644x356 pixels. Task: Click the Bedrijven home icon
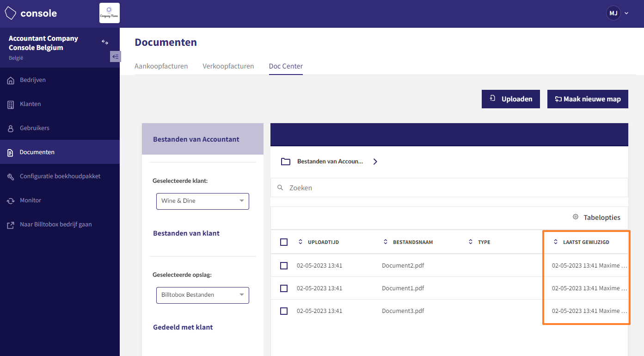(11, 81)
